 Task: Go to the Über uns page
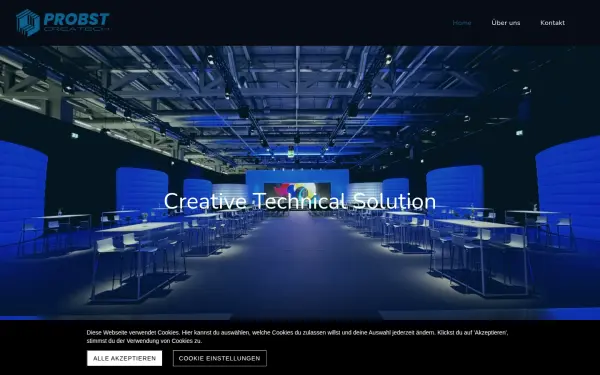click(x=505, y=23)
